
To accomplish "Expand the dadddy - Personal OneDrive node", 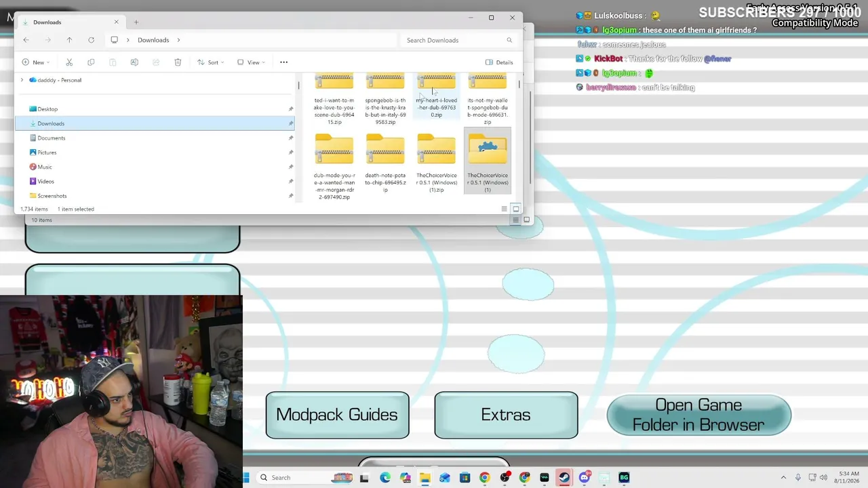I will pyautogui.click(x=22, y=80).
